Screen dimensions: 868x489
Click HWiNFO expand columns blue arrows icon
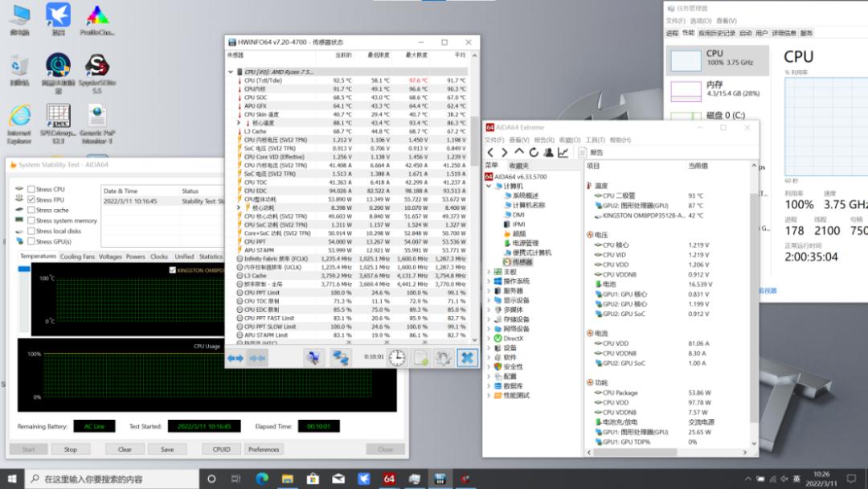pyautogui.click(x=235, y=358)
